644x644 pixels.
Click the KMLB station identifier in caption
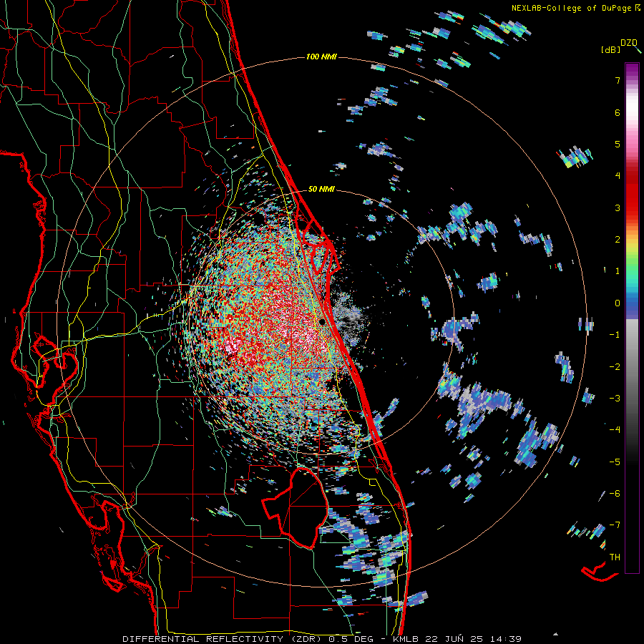point(406,639)
